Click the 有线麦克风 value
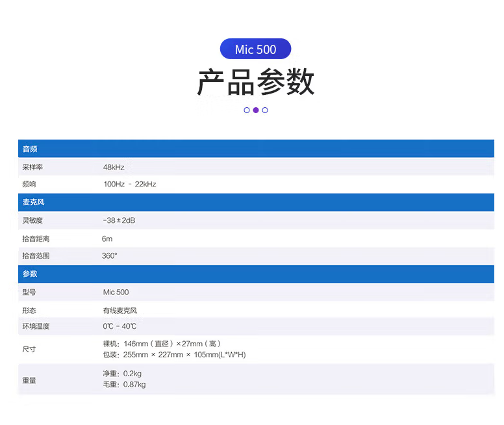Screen dimensions: 504x425 pos(120,311)
